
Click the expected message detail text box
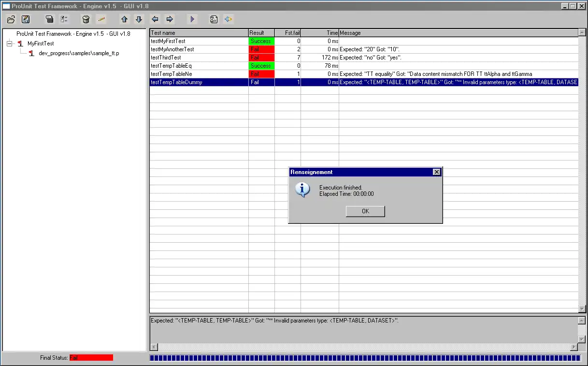click(x=363, y=330)
